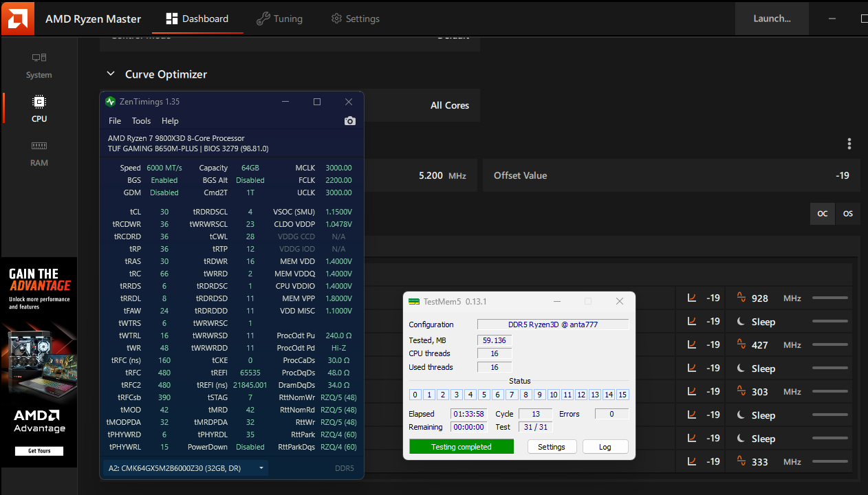Open the three-dot options menu
Image resolution: width=868 pixels, height=495 pixels.
[x=849, y=144]
